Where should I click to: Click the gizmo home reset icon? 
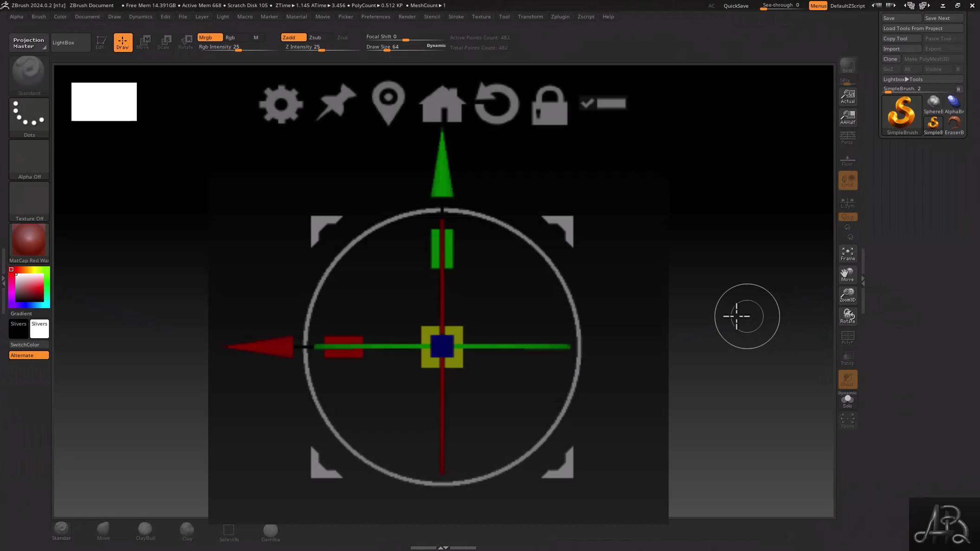[x=442, y=104]
